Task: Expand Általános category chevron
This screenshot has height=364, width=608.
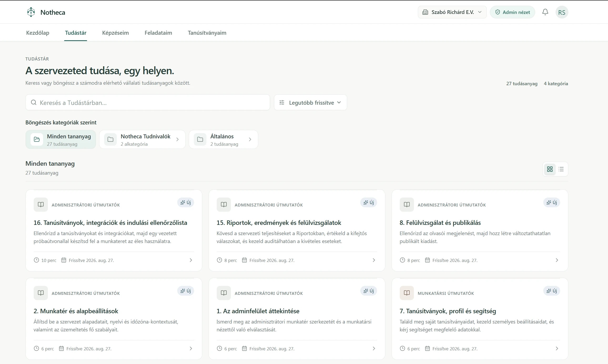Action: [250, 139]
